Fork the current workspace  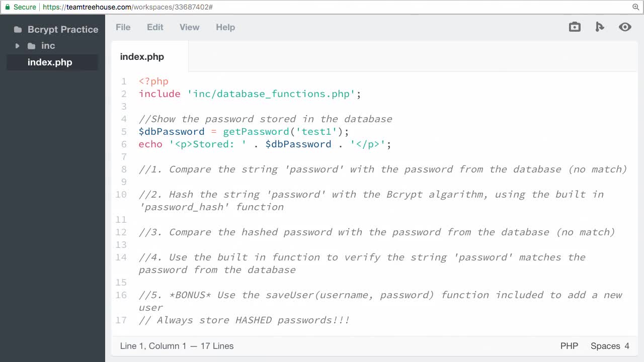click(x=600, y=27)
